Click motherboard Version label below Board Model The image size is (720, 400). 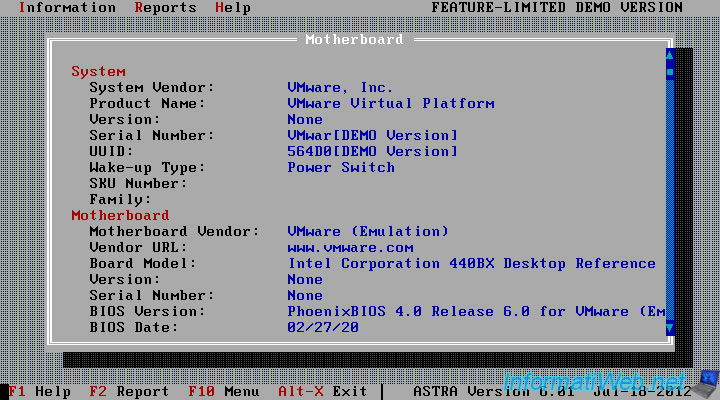[x=124, y=280]
